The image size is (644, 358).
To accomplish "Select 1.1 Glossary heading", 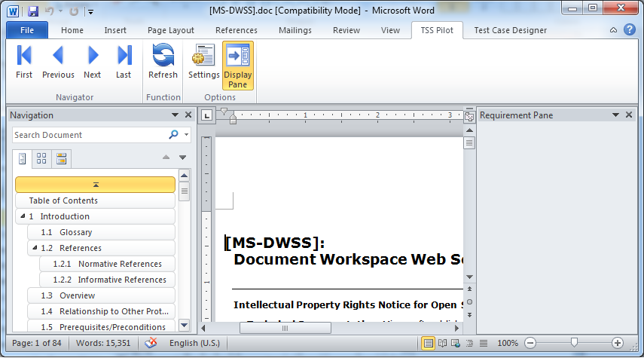I will [x=101, y=232].
